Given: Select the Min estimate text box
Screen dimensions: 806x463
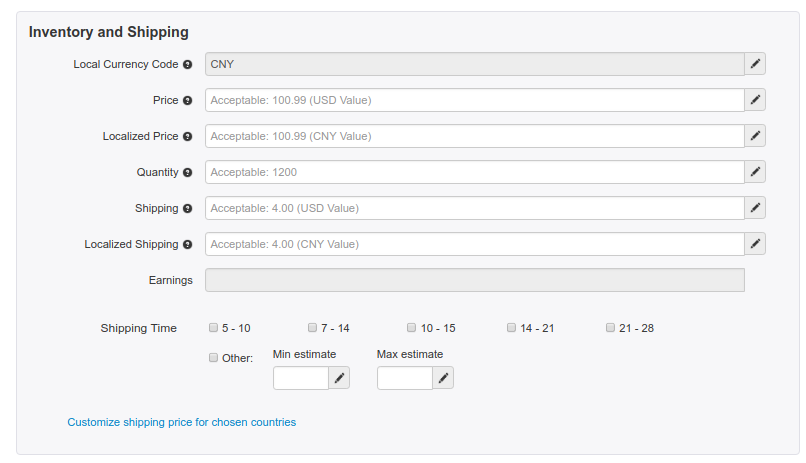Looking at the screenshot, I should [300, 378].
